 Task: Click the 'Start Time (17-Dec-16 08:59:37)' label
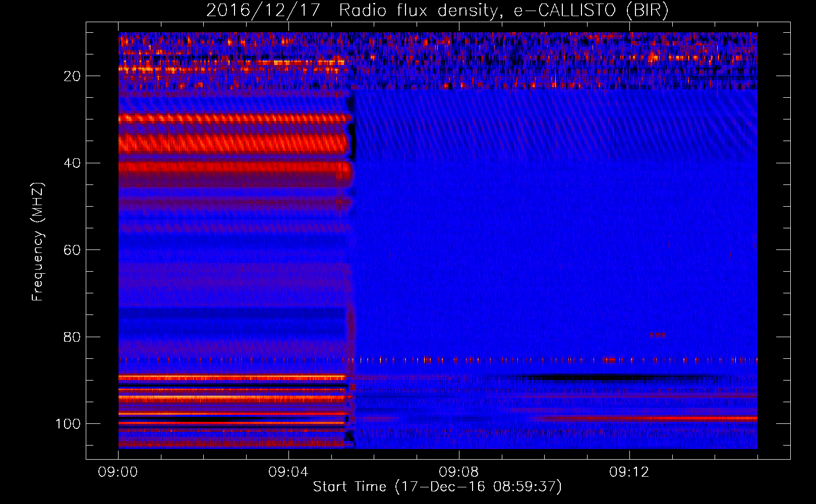click(x=437, y=487)
